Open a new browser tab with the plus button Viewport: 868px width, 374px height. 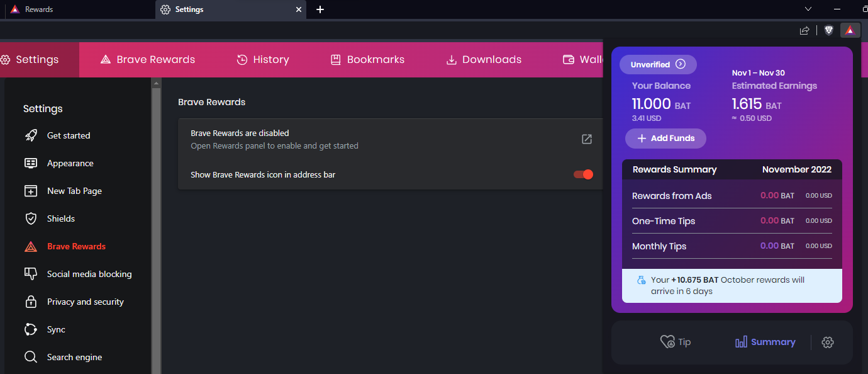pyautogui.click(x=320, y=9)
